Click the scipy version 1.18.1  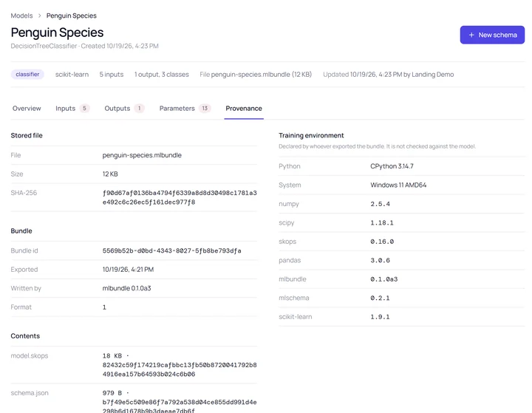[x=382, y=223]
